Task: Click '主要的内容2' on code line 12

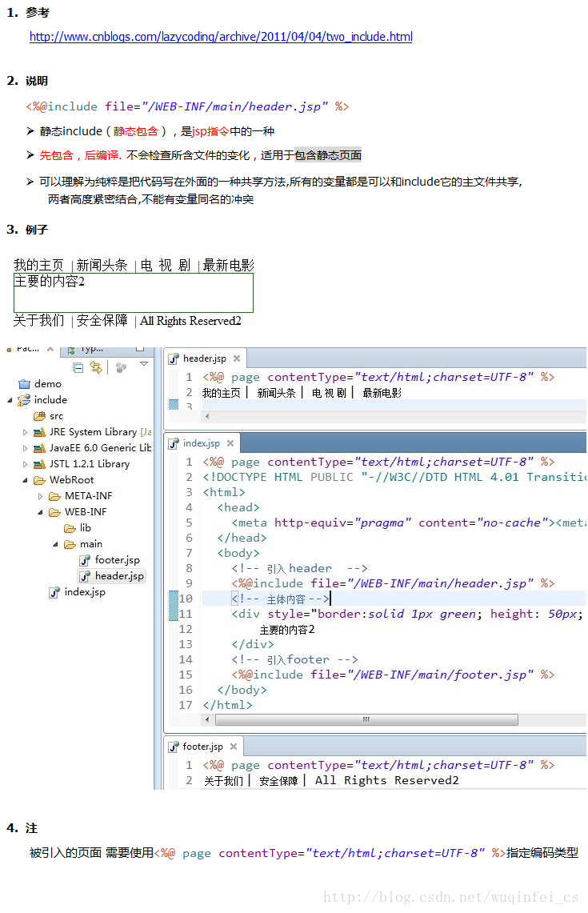Action: (287, 630)
